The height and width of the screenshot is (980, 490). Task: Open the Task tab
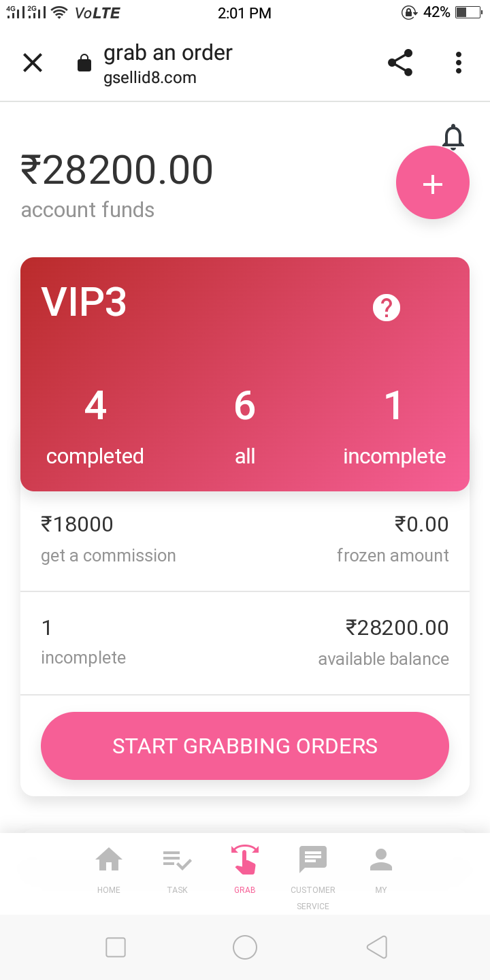coord(177,869)
